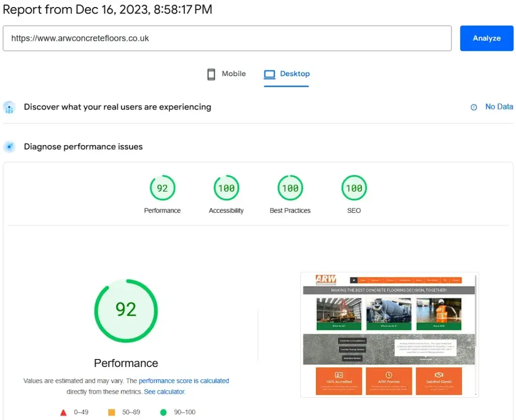Open the performance score is calculated link
The height and width of the screenshot is (420, 516).
point(183,381)
